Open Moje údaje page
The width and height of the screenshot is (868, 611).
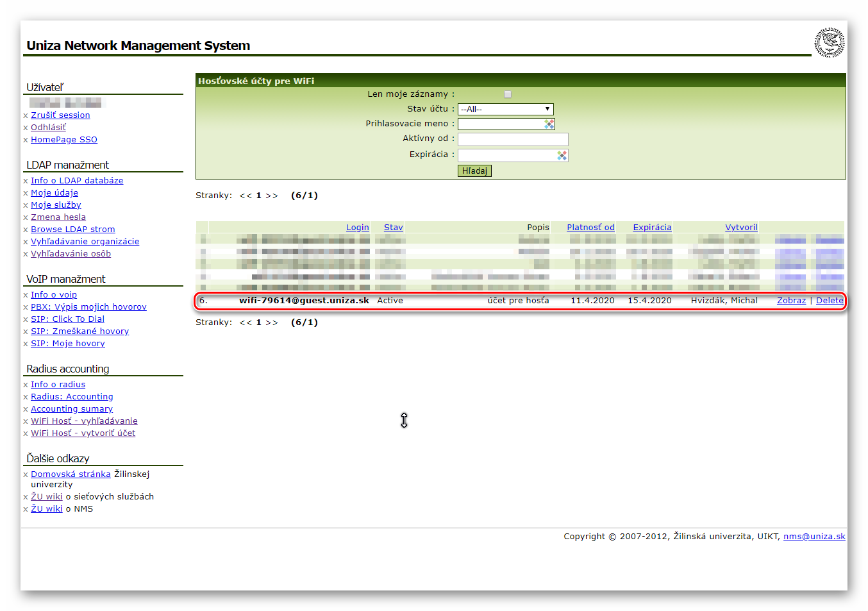tap(54, 193)
